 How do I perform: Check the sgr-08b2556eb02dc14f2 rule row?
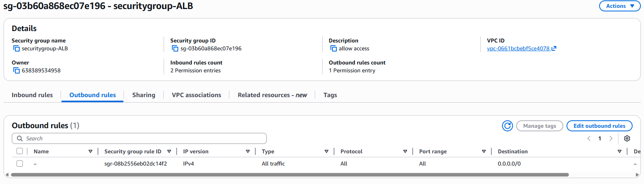(x=20, y=164)
